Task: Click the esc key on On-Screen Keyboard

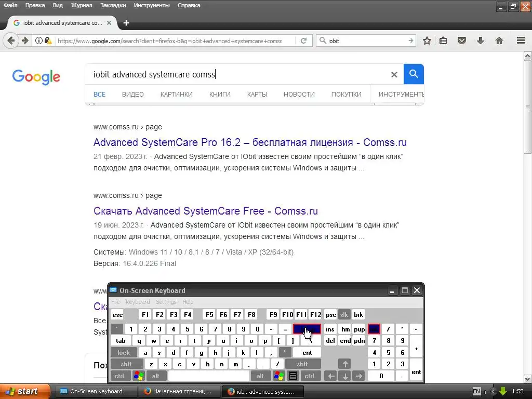Action: 117,315
